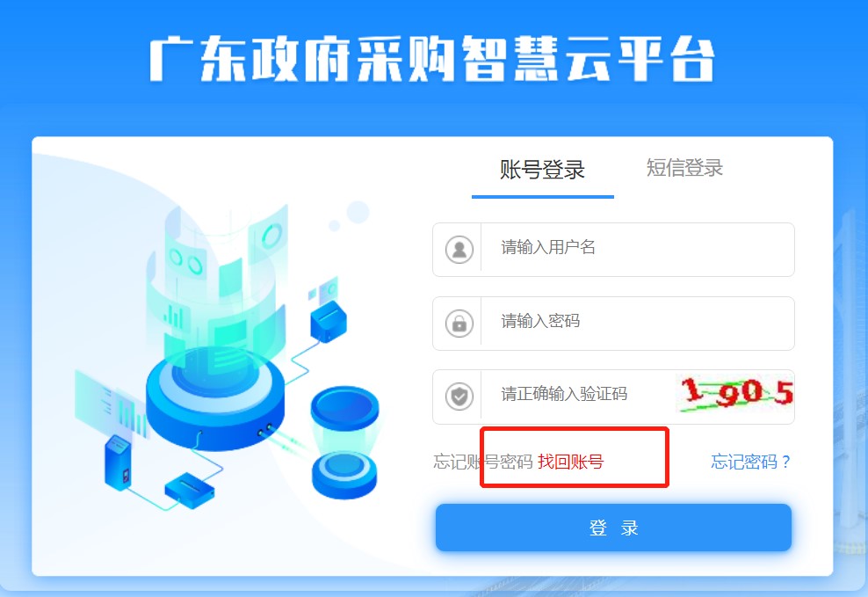Click the 忘记账号密码 gray text

[482, 462]
